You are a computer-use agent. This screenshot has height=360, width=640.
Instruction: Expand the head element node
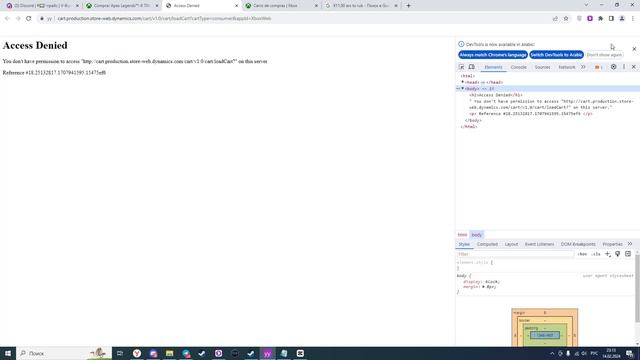463,82
